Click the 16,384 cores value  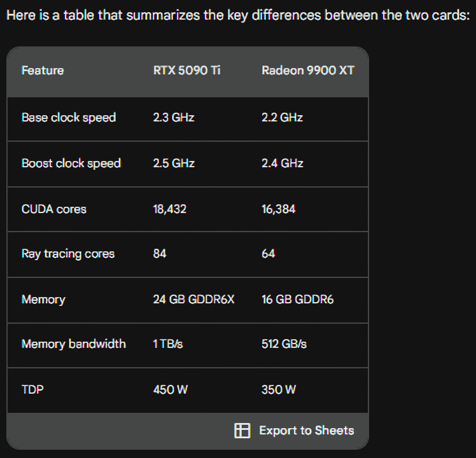tap(278, 209)
